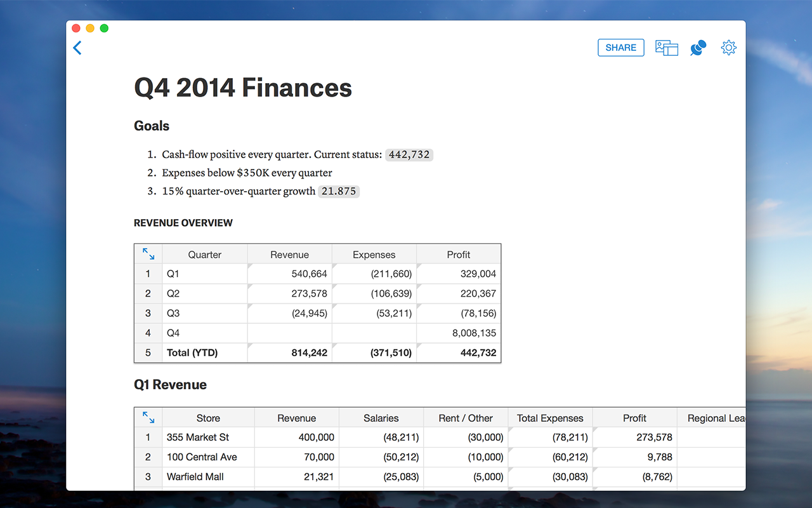Click the 355 Market St store cell
This screenshot has width=812, height=508.
(x=209, y=437)
